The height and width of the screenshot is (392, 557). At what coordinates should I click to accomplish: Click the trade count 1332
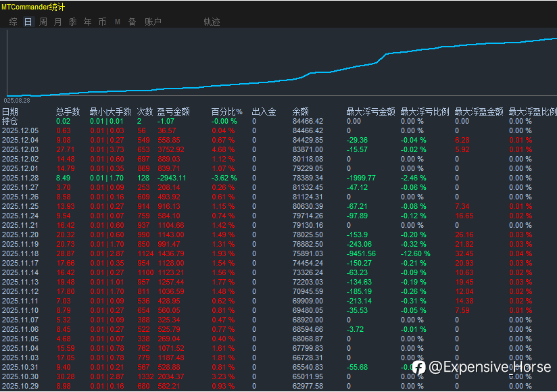click(145, 376)
